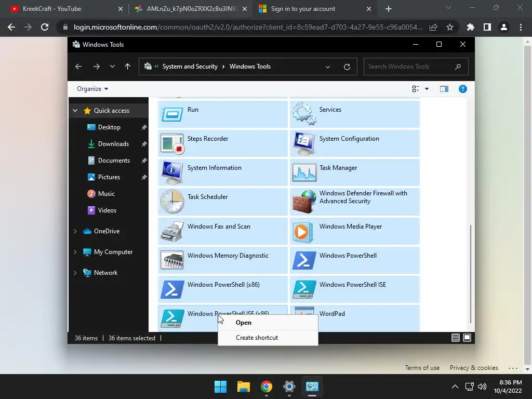The height and width of the screenshot is (399, 532).
Task: Select the Windows Memory Diagnostic icon
Action: 172,260
